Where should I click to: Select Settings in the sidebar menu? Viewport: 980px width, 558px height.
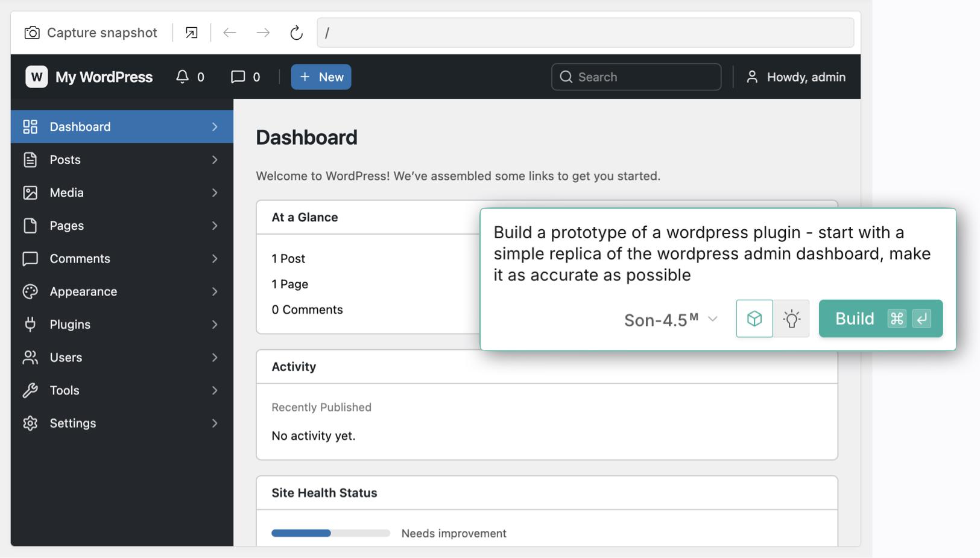[122, 423]
